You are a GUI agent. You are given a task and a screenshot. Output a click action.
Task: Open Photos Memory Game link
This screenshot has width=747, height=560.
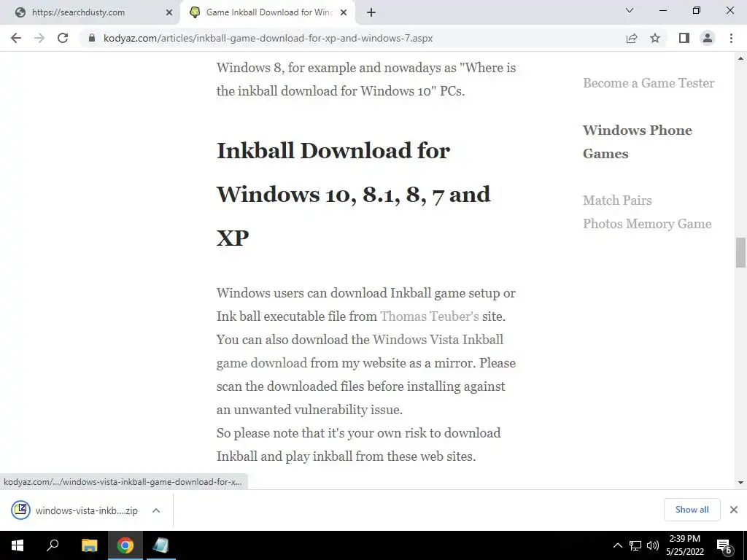tap(647, 224)
